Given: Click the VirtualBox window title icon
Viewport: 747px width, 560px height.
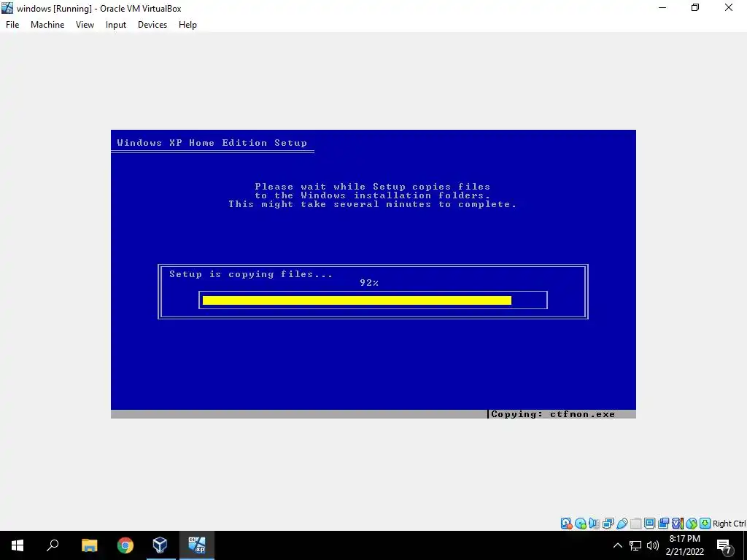Looking at the screenshot, I should (7, 8).
